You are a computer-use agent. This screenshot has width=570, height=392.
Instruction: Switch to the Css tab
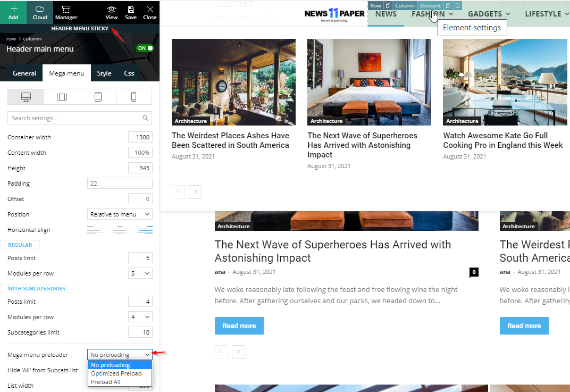click(129, 73)
